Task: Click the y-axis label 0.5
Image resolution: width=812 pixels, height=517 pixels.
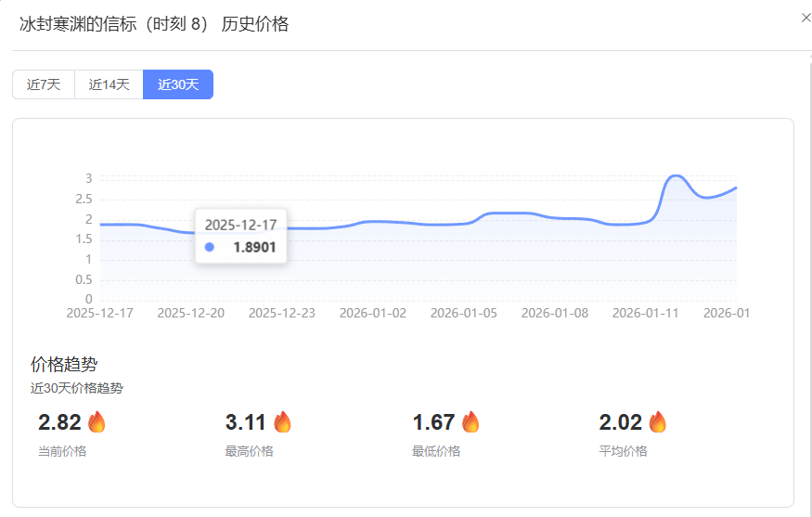Action: (x=84, y=279)
